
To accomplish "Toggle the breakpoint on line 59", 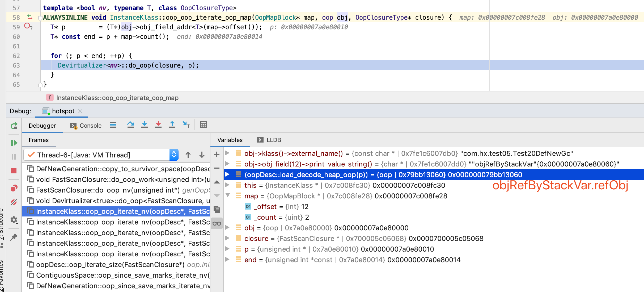I will [x=27, y=26].
